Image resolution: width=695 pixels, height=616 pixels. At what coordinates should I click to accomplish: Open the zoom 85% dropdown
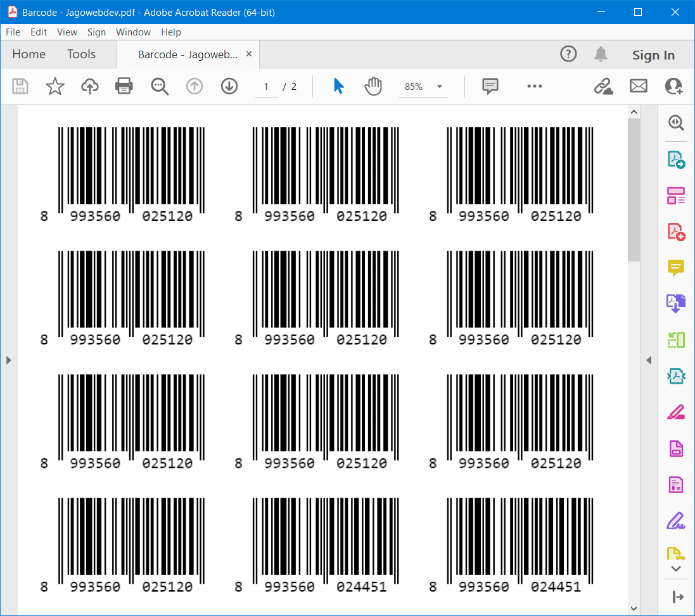point(423,86)
